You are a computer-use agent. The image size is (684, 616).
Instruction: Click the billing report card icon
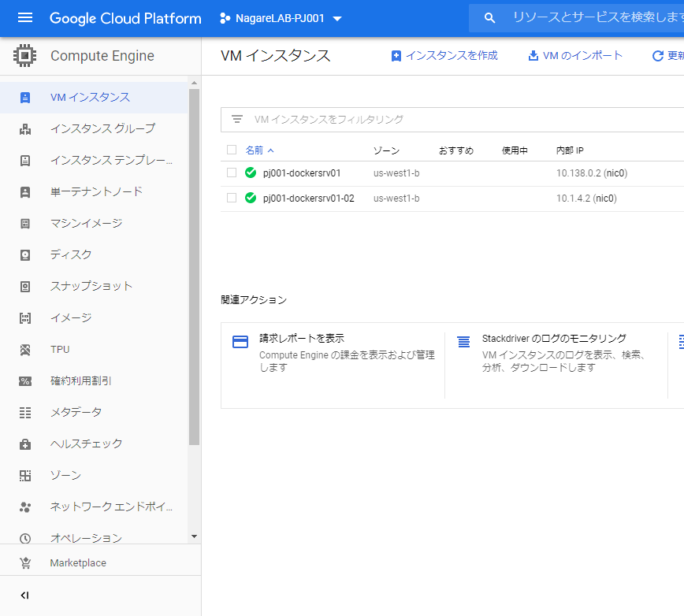pyautogui.click(x=240, y=341)
